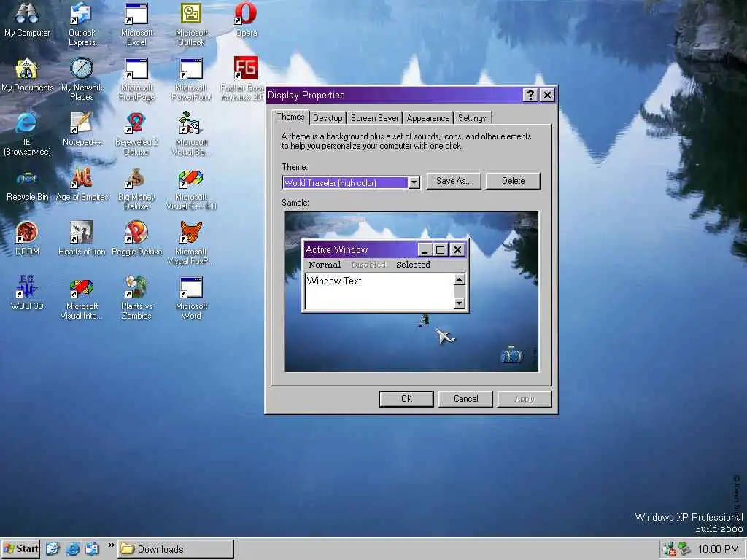The width and height of the screenshot is (747, 560).
Task: Select the Age of Empires shortcut
Action: pyautogui.click(x=82, y=184)
